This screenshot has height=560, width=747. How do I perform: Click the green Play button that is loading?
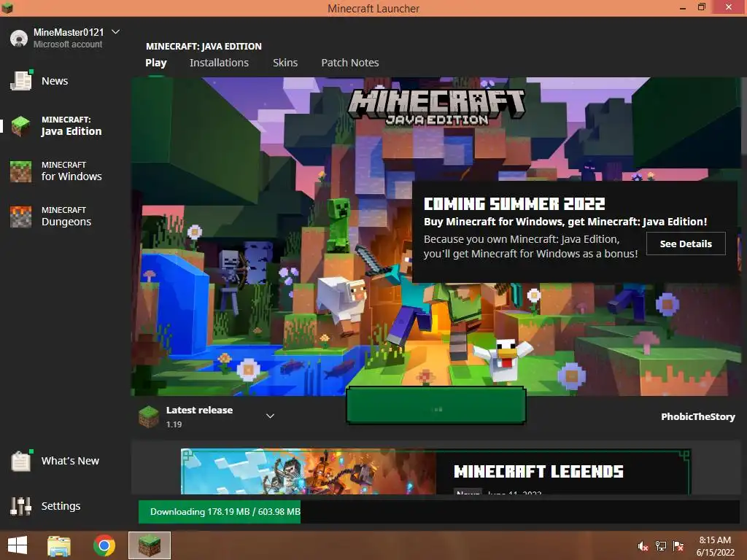pyautogui.click(x=436, y=405)
